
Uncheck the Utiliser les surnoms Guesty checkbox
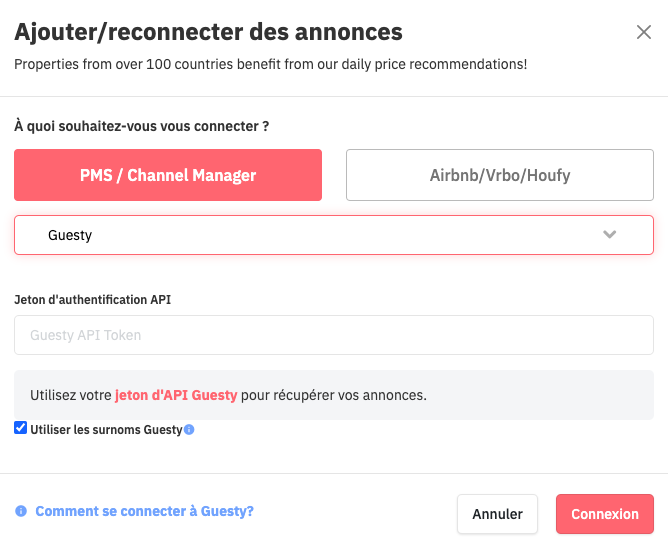20,428
